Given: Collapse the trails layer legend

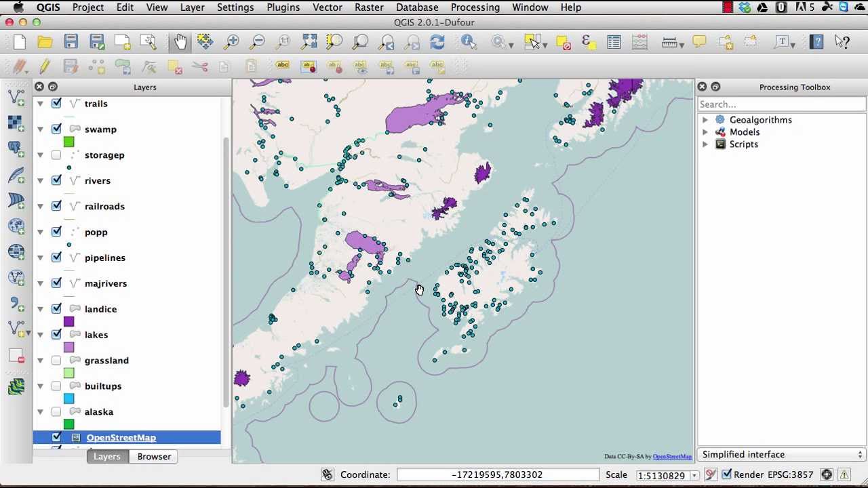Looking at the screenshot, I should 40,104.
